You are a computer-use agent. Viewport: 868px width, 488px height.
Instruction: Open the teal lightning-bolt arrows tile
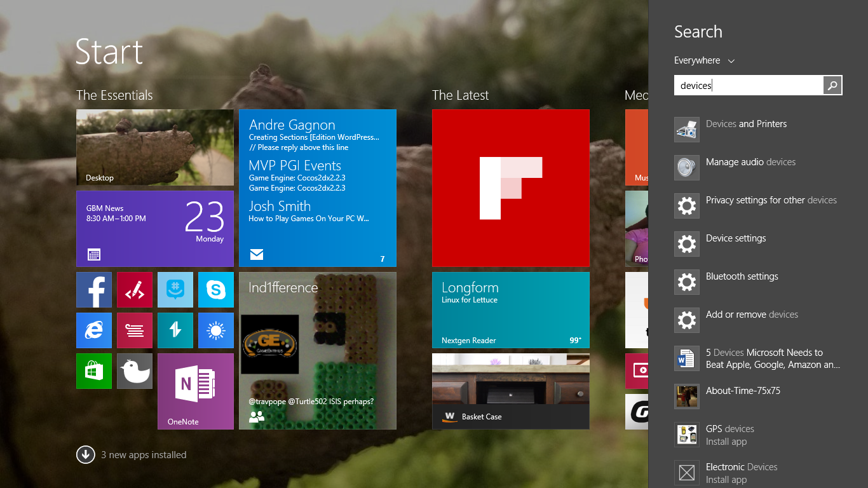(175, 330)
